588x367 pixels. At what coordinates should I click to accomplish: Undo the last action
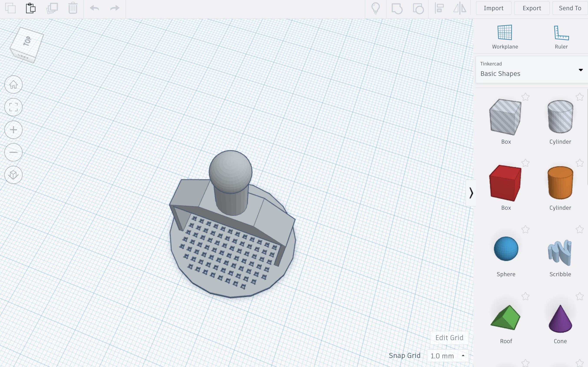coord(94,8)
